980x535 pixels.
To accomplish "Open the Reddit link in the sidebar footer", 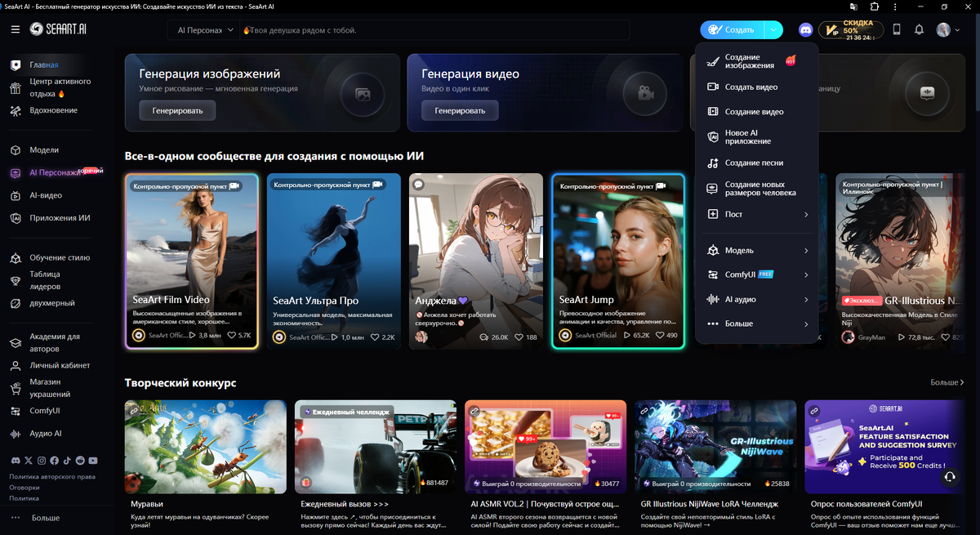I will point(80,461).
